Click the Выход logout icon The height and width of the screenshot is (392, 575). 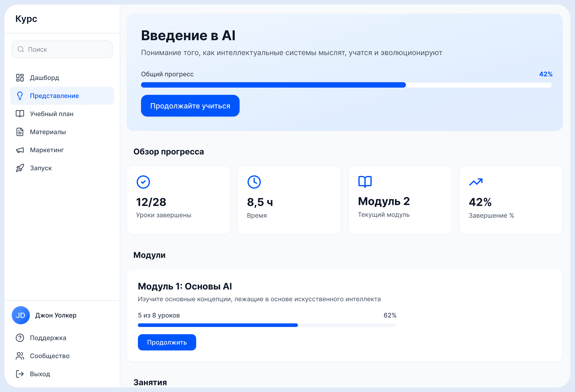pyautogui.click(x=20, y=374)
